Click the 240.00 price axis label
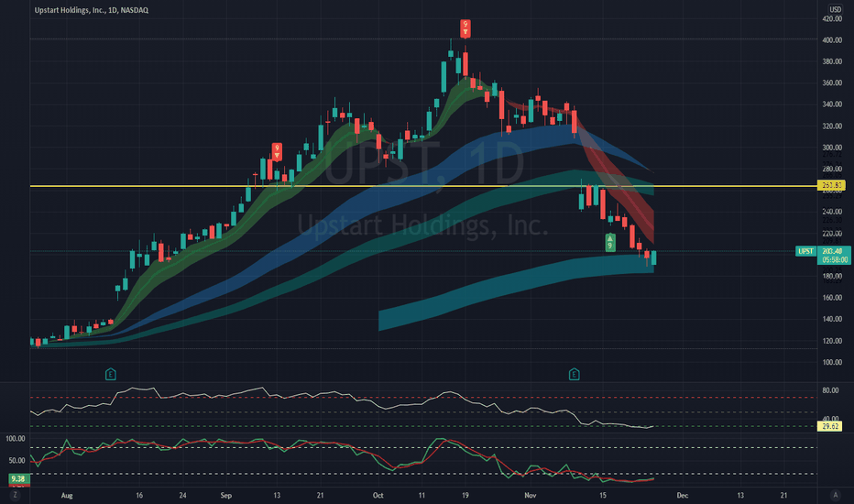854x504 pixels. pos(832,212)
